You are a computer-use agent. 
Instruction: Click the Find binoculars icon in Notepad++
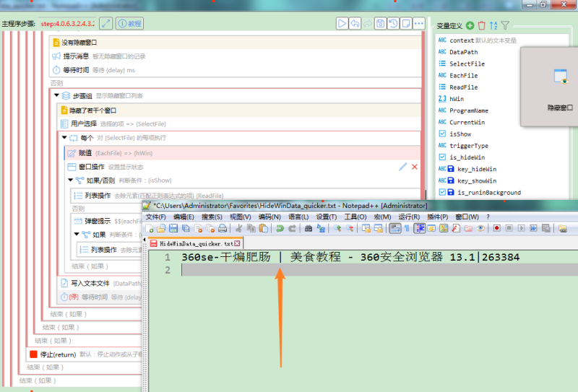coord(309,228)
